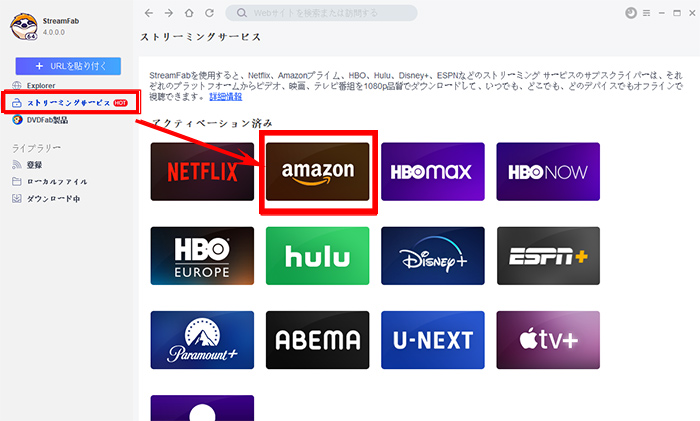Open the 詳細情報 link
Screen dimensions: 700x421
tap(225, 96)
